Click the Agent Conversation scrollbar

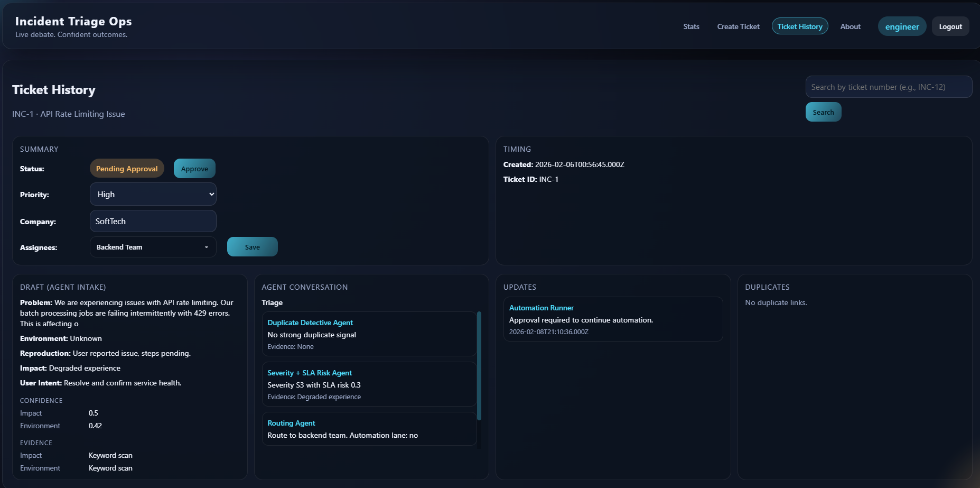(479, 366)
